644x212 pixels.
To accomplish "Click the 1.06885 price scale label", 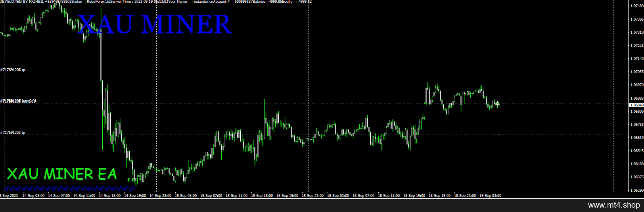I will coord(637,98).
